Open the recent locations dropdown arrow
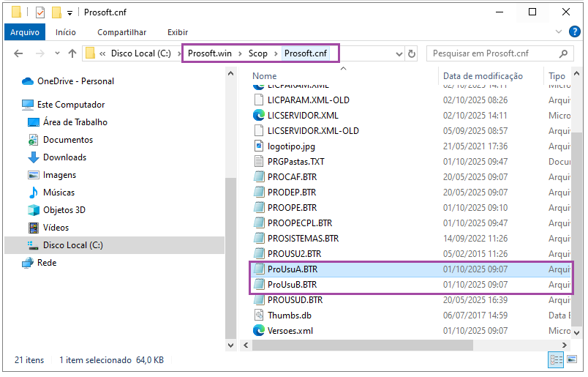This screenshot has height=377, width=588. pyautogui.click(x=57, y=53)
